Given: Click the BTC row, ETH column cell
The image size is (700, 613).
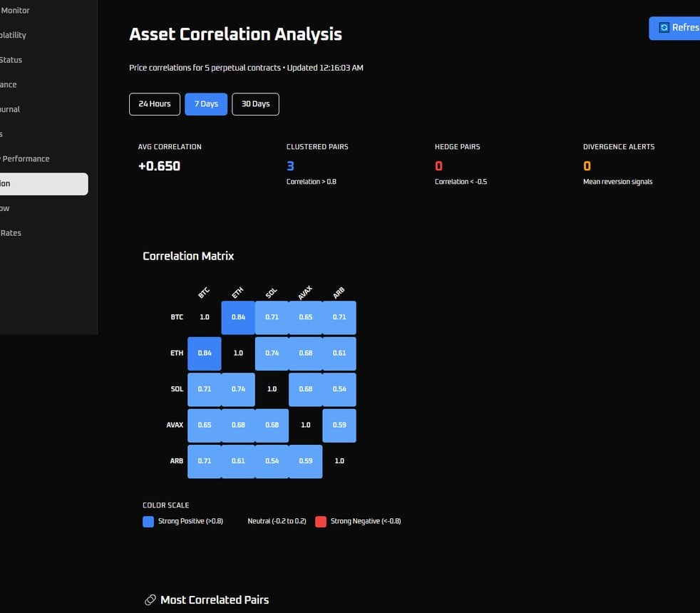Looking at the screenshot, I should [x=238, y=317].
